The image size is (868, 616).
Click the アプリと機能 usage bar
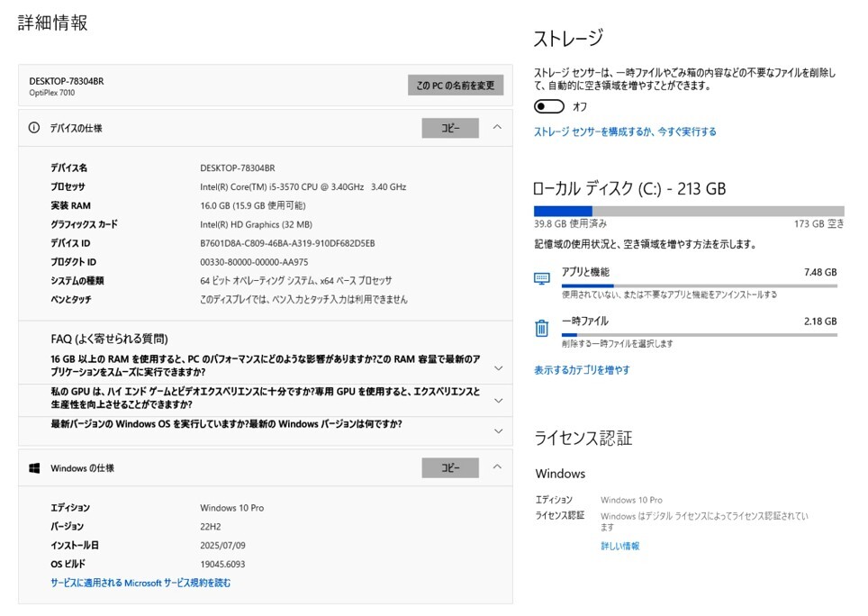point(699,285)
